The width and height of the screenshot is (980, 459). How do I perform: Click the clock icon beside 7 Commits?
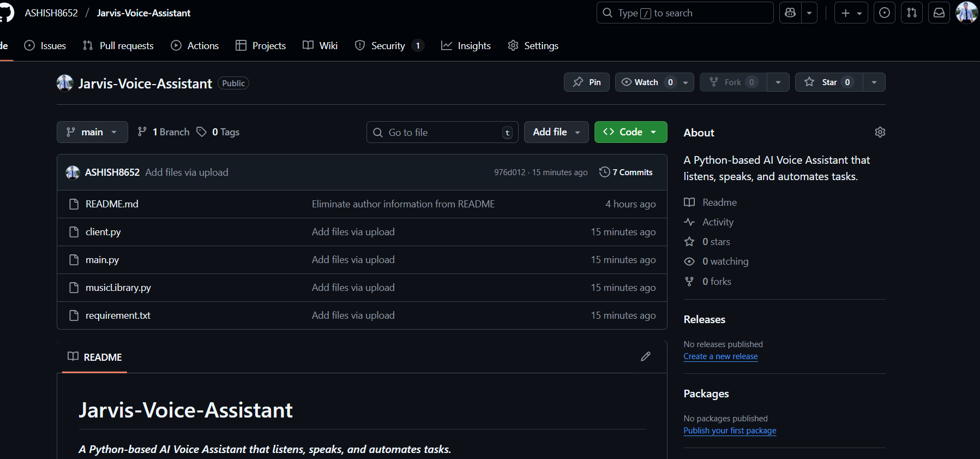pyautogui.click(x=604, y=172)
